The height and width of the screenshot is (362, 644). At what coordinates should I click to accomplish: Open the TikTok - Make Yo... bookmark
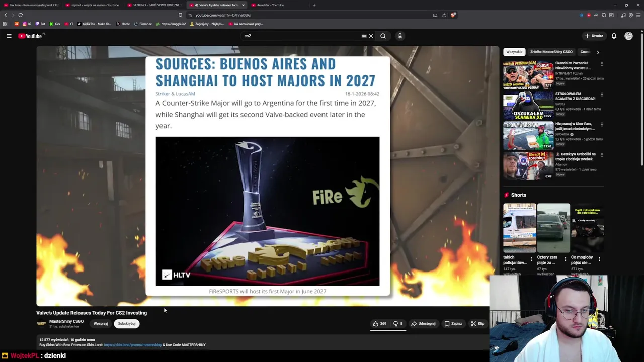click(94, 24)
